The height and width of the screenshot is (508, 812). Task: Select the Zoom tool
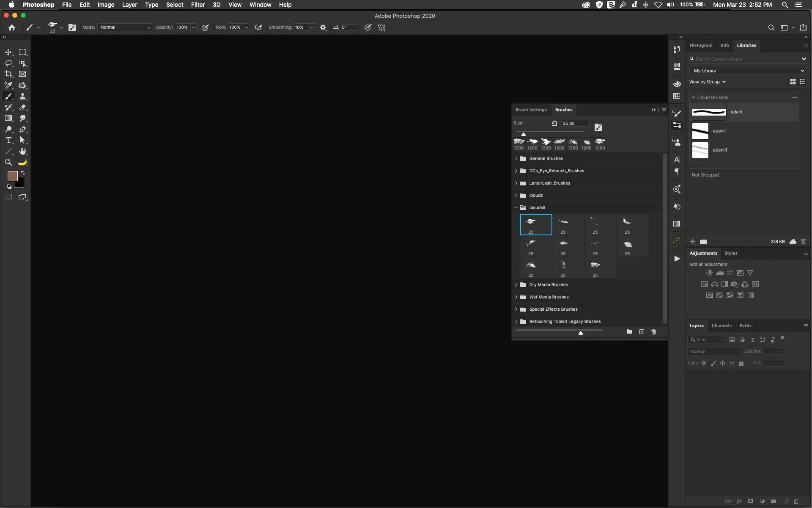[x=8, y=162]
